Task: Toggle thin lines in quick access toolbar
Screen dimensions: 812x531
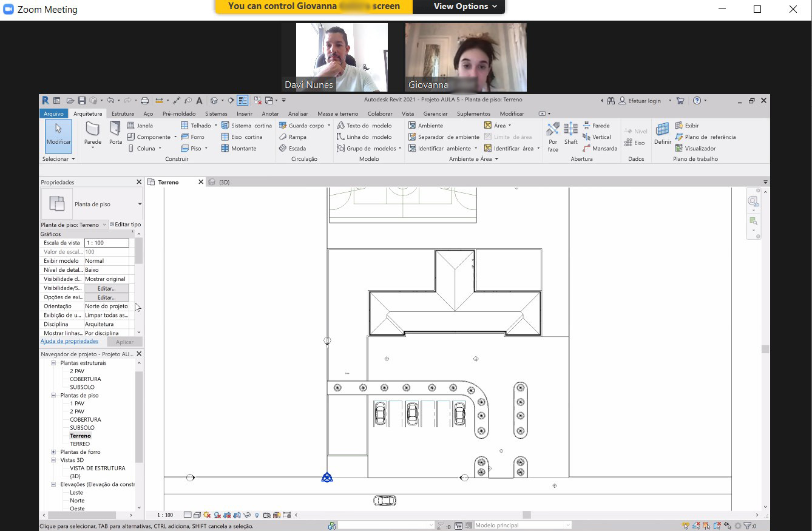Action: 242,101
